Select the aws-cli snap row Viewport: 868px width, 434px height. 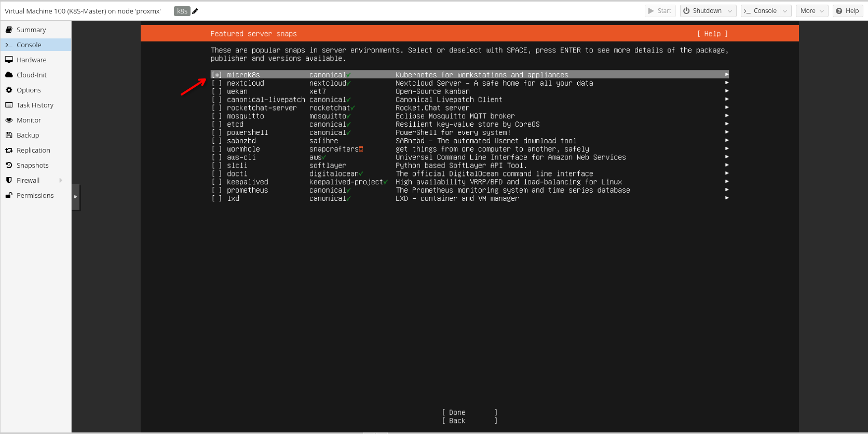pyautogui.click(x=470, y=157)
